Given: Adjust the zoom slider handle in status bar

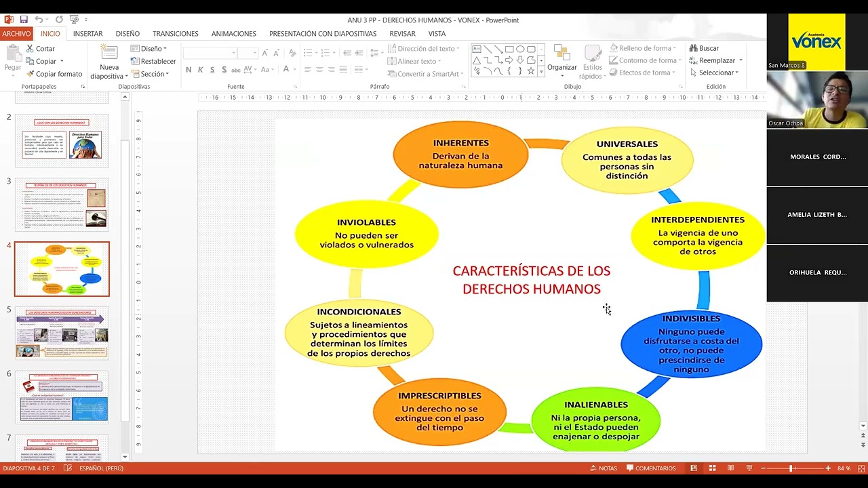Looking at the screenshot, I should [791, 468].
